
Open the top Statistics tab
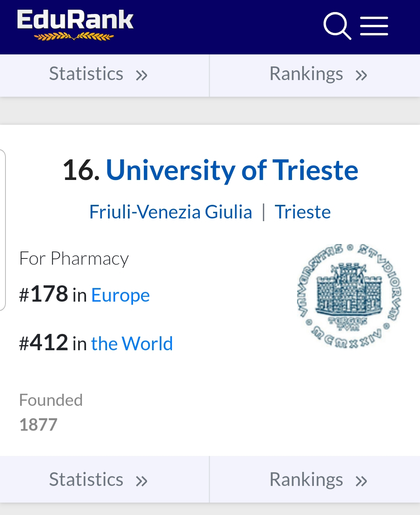(x=105, y=75)
